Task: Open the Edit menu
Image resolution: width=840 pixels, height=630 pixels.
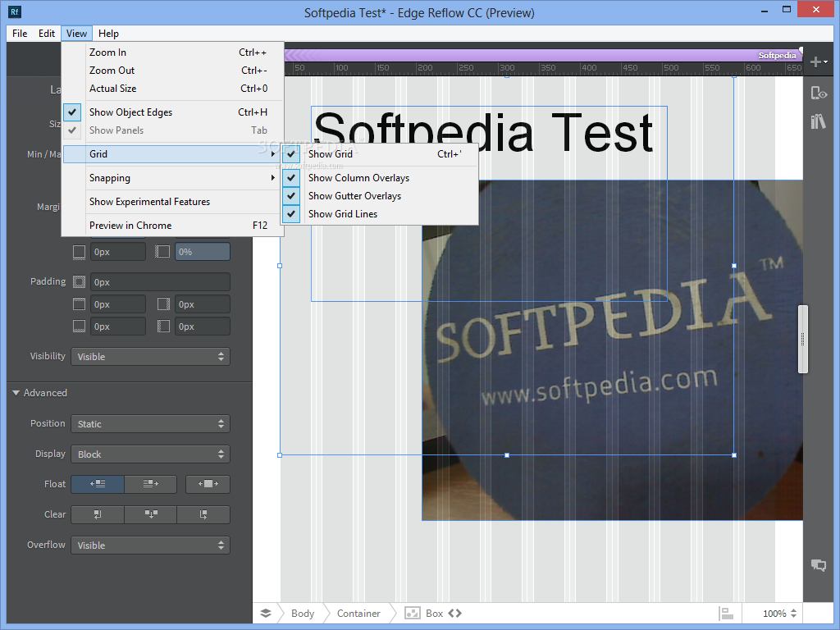Action: [x=47, y=33]
